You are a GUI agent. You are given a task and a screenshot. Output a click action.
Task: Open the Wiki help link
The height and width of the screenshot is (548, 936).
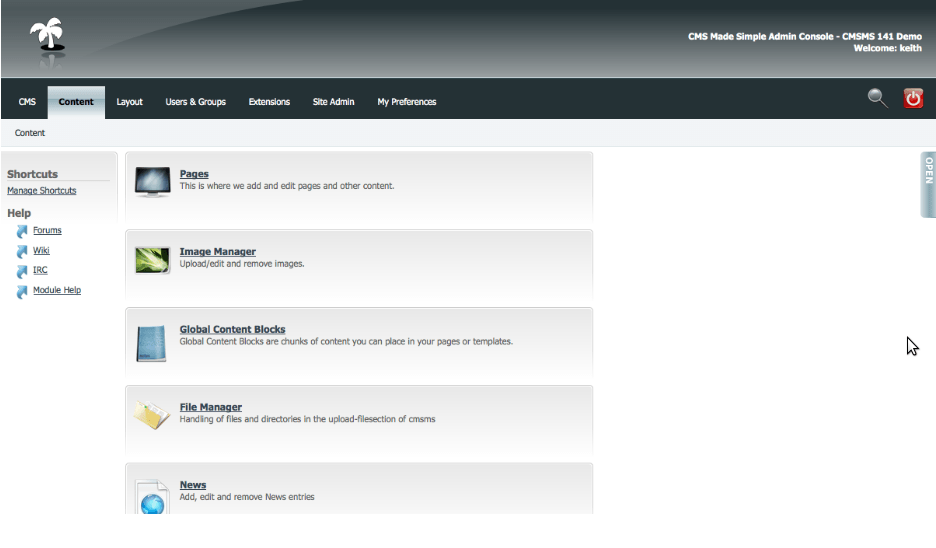click(x=41, y=251)
